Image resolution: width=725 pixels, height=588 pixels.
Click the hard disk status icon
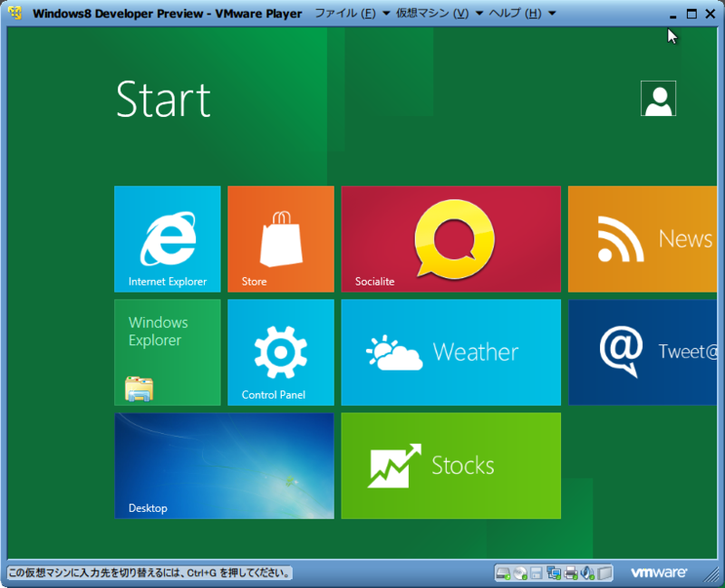click(x=503, y=574)
